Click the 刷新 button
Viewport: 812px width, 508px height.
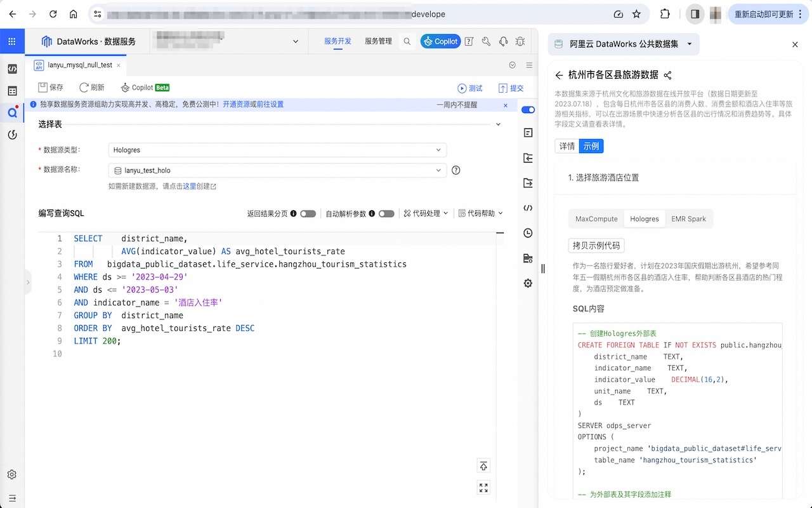coord(91,88)
